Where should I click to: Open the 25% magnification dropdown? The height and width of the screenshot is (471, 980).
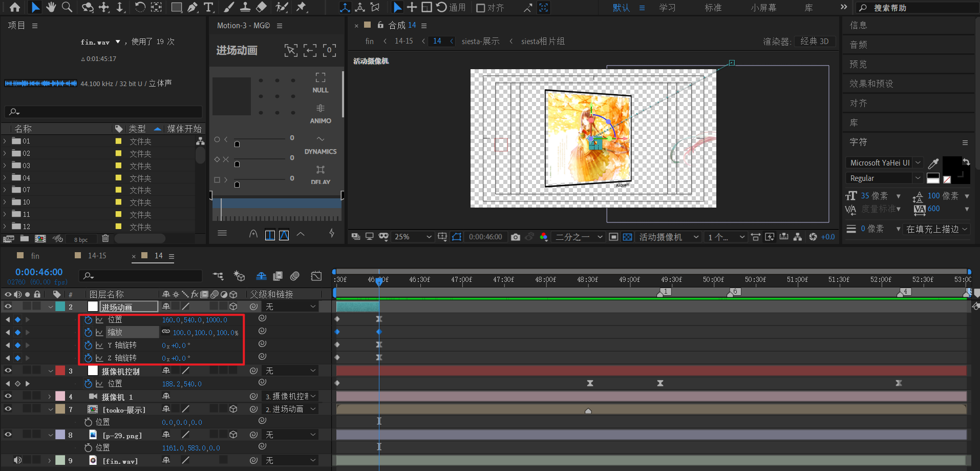pos(413,237)
